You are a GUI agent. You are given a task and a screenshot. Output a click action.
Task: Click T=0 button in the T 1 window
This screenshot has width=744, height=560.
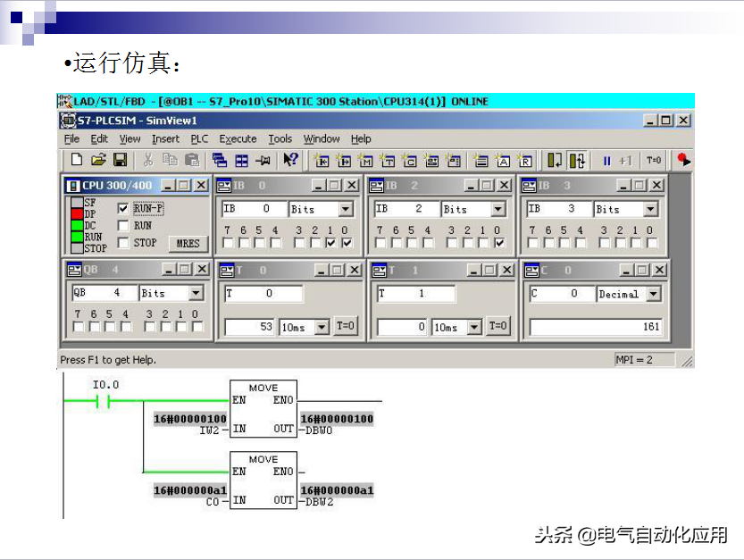(497, 326)
